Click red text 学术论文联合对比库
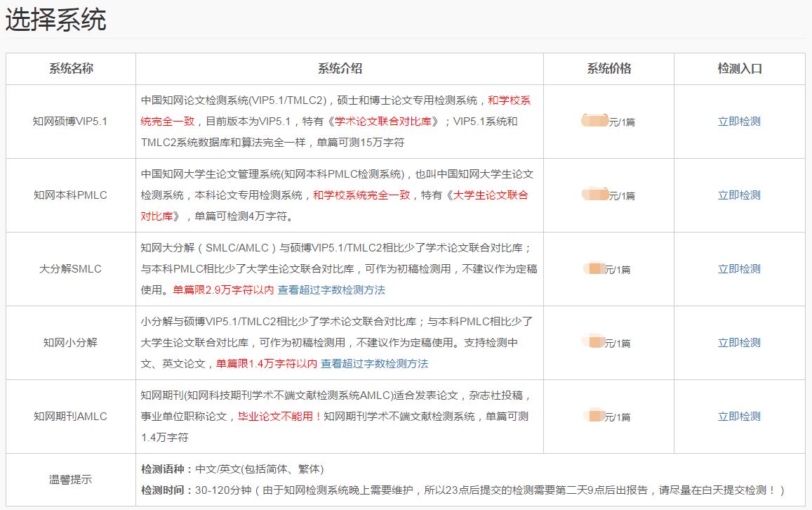This screenshot has height=510, width=812. (x=382, y=122)
